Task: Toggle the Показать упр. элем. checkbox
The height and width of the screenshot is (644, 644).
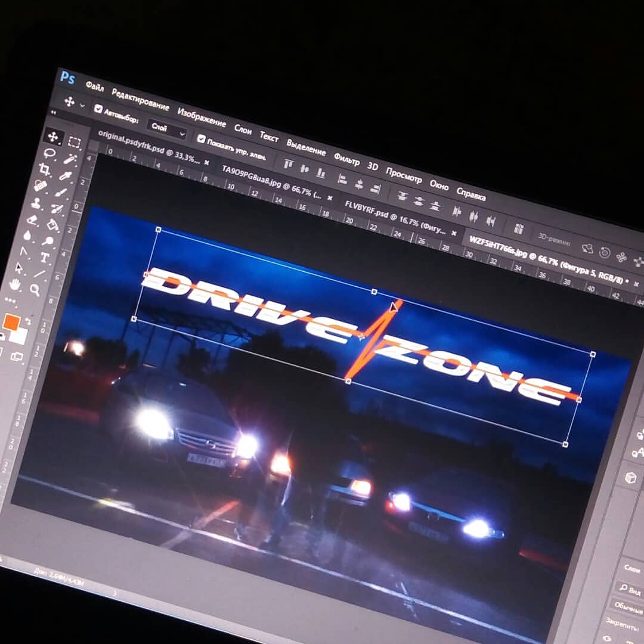Action: pyautogui.click(x=201, y=139)
